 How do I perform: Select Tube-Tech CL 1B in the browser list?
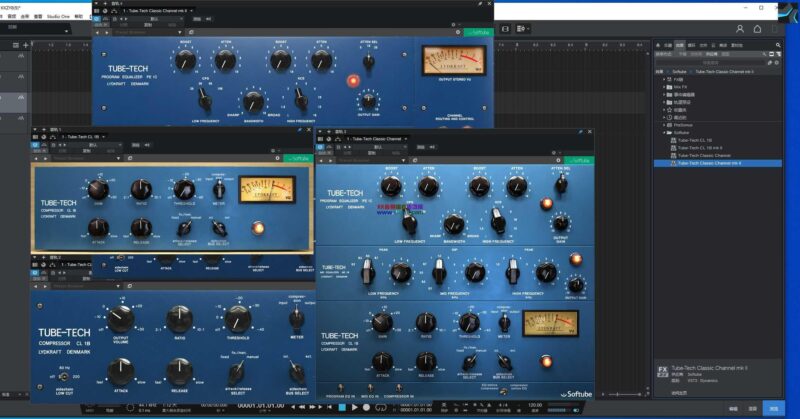coord(695,140)
